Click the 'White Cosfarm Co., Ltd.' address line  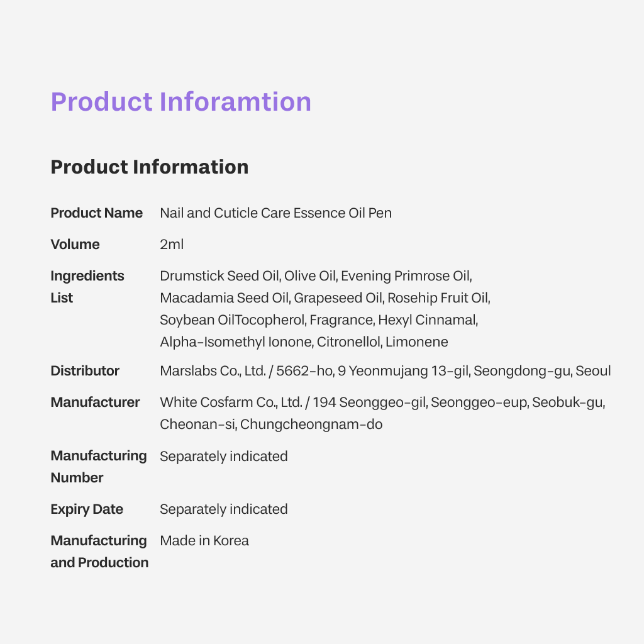[x=382, y=402]
